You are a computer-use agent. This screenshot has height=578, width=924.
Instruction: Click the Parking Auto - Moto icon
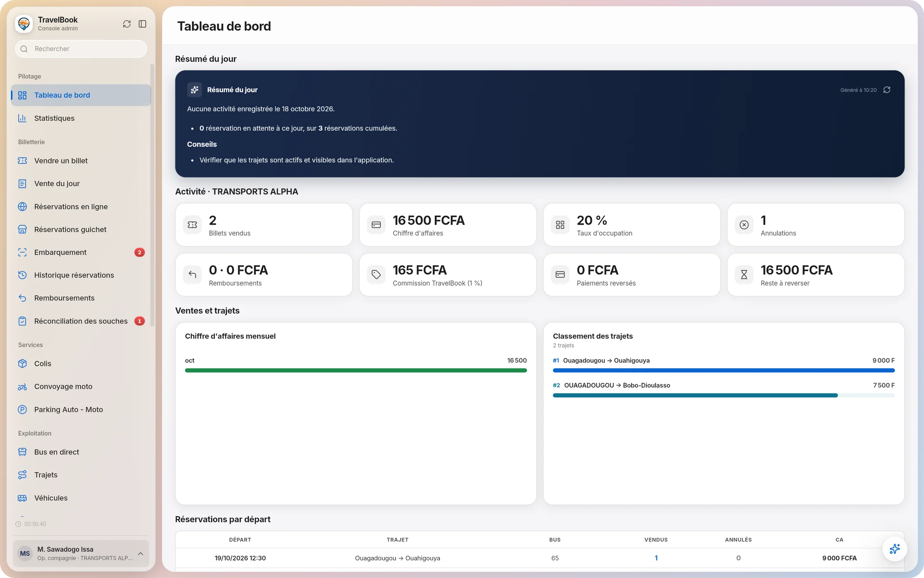22,410
